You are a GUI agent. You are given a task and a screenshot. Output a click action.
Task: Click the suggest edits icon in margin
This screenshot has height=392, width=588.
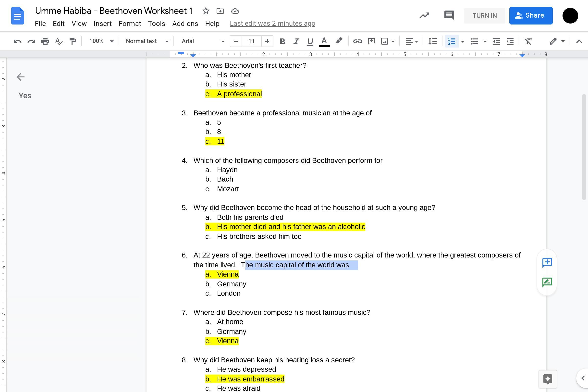[547, 282]
